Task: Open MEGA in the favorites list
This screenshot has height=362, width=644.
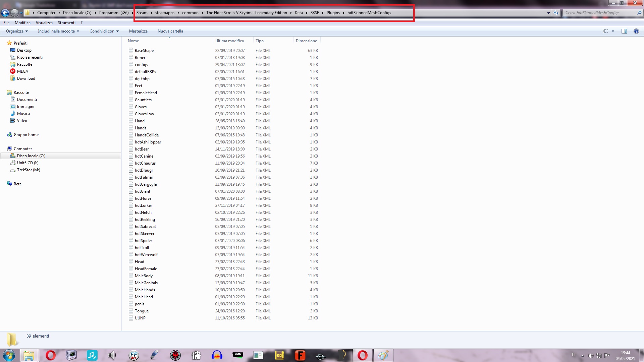Action: pos(22,71)
